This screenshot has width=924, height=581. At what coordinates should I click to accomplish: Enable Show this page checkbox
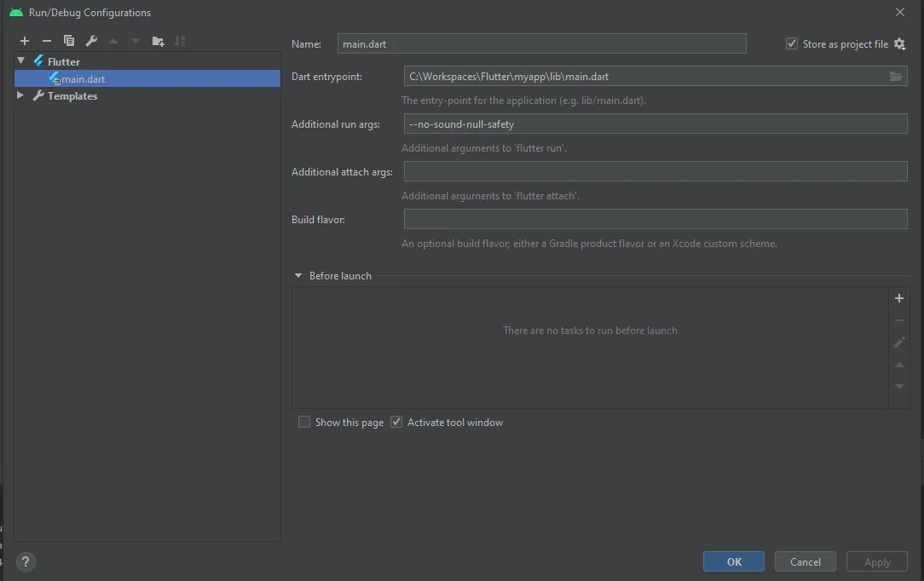click(x=304, y=422)
